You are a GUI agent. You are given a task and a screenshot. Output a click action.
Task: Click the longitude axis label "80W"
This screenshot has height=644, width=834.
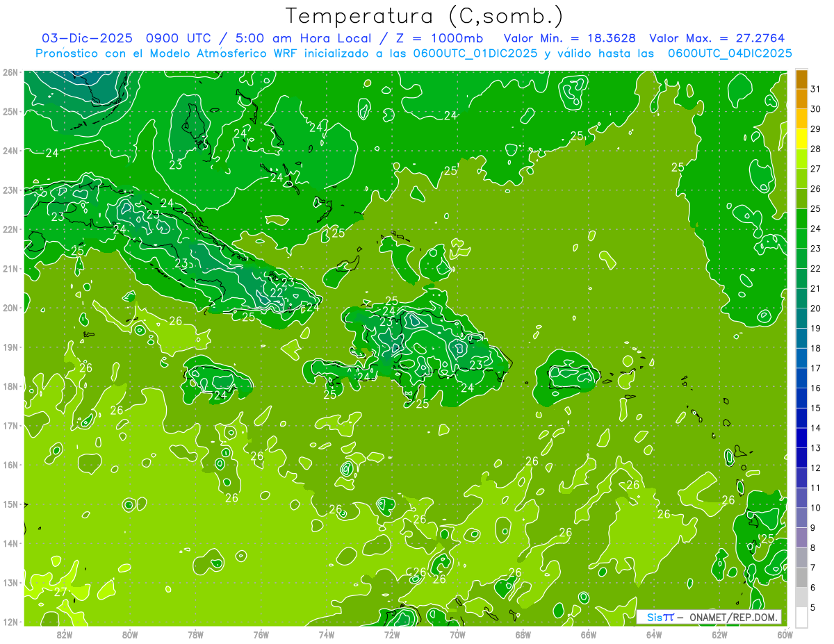coord(130,634)
